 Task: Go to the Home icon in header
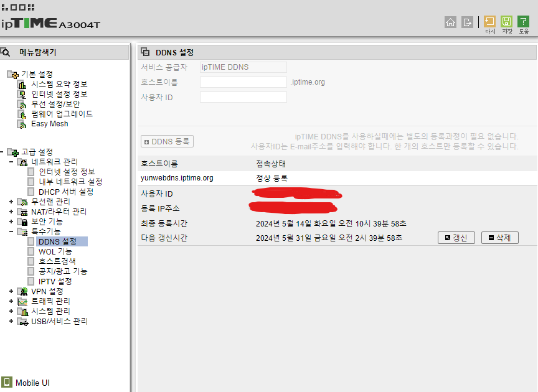[x=450, y=22]
